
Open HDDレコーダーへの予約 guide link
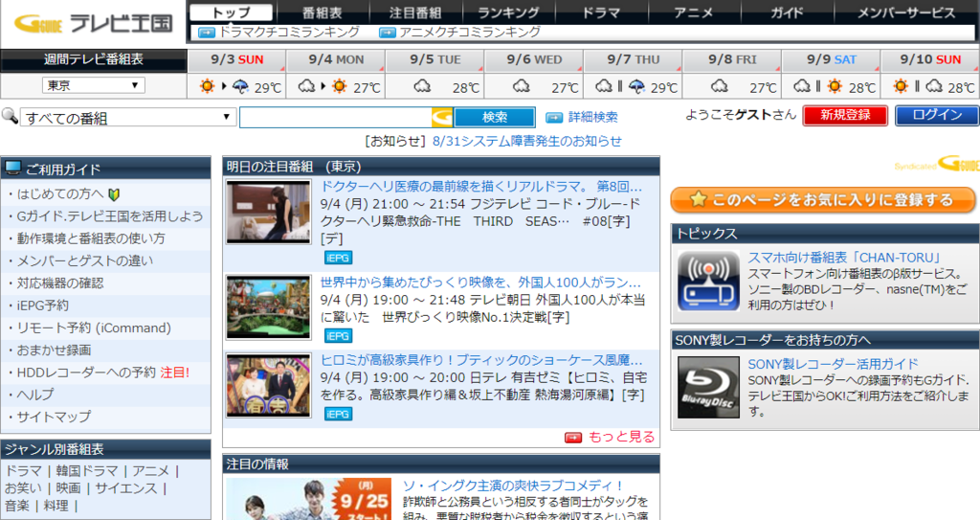click(x=85, y=373)
